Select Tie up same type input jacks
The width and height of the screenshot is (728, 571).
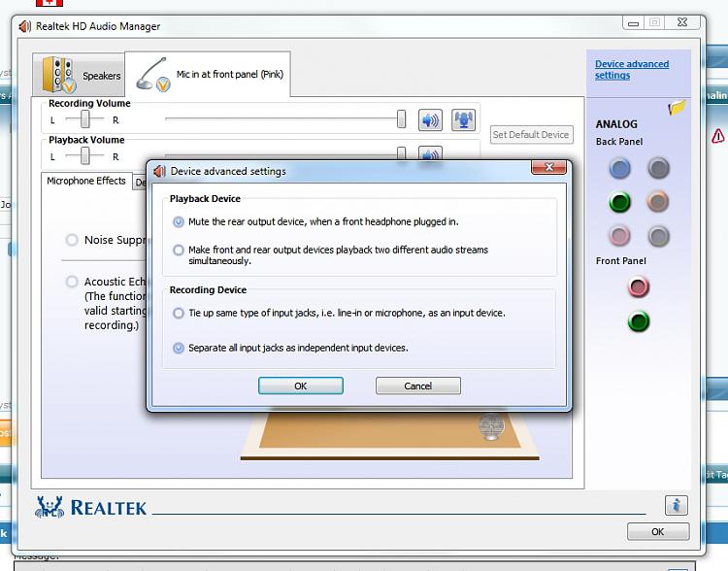pyautogui.click(x=179, y=313)
